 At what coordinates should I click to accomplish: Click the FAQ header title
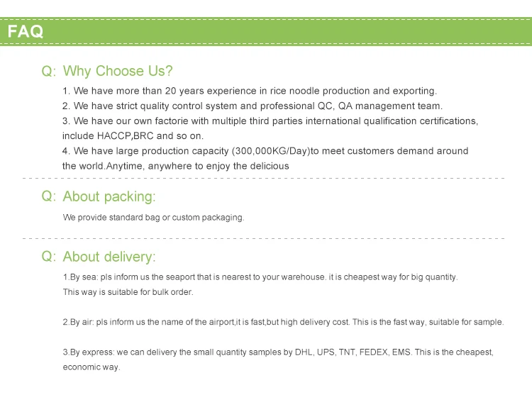26,31
